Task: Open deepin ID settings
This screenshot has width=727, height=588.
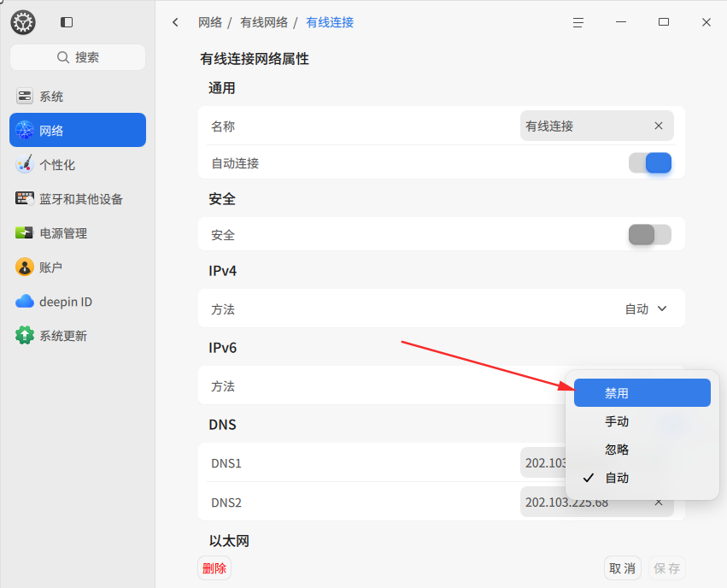Action: [78, 302]
